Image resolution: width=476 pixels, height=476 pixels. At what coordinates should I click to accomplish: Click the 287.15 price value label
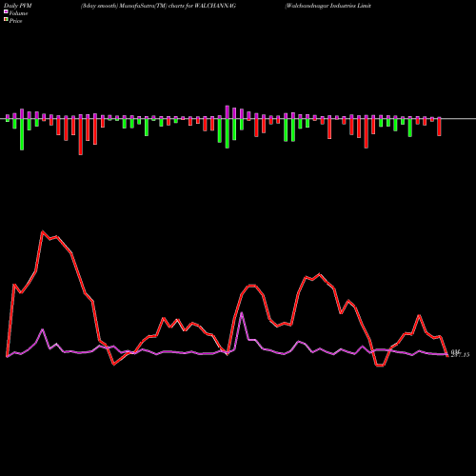pos(460,355)
